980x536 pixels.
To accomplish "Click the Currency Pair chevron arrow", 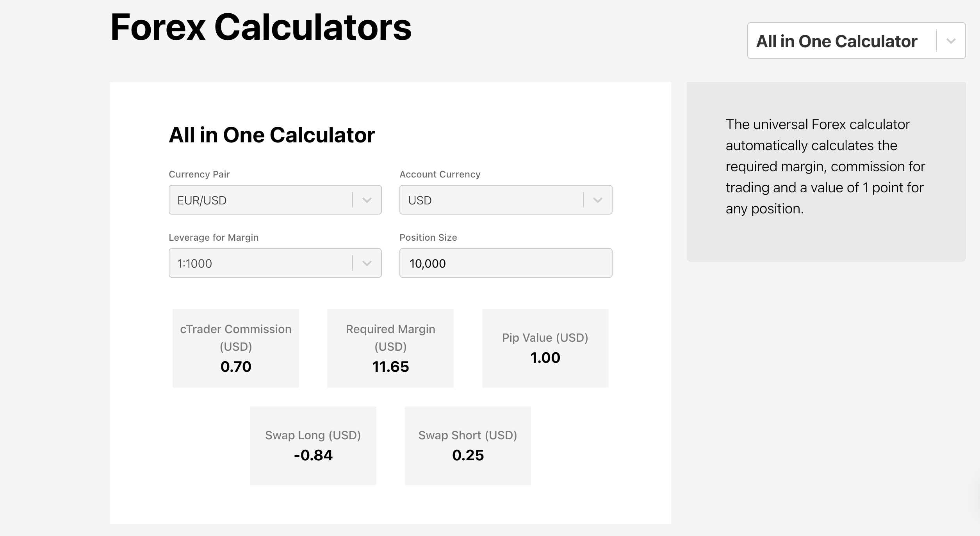I will pyautogui.click(x=367, y=200).
